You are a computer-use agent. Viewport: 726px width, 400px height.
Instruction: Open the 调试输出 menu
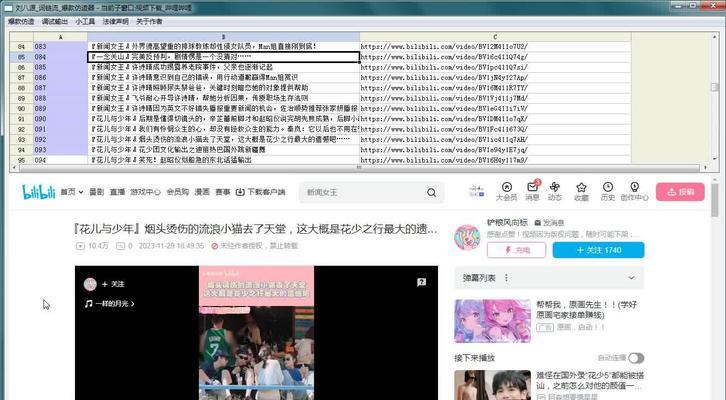[55, 21]
